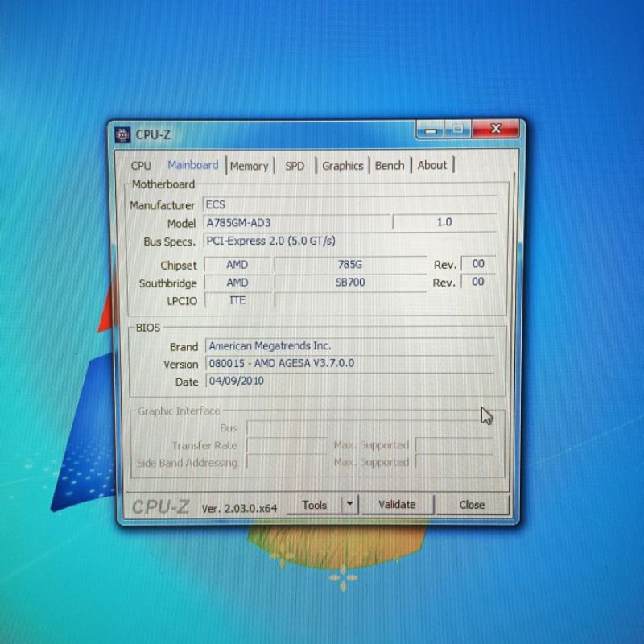
Task: Select the Southbridge SB700 field
Action: [x=349, y=283]
